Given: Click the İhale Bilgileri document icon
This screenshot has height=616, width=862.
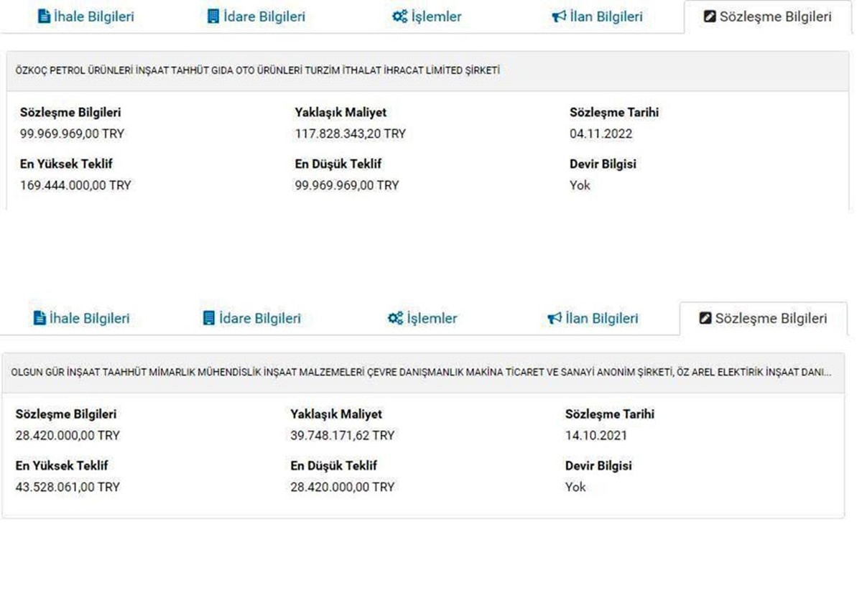Looking at the screenshot, I should click(43, 16).
